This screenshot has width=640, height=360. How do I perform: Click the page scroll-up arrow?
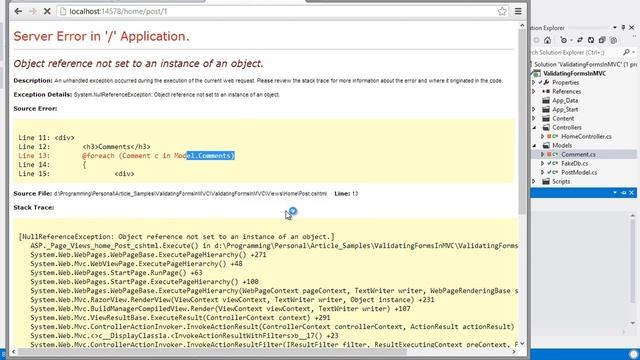[522, 25]
